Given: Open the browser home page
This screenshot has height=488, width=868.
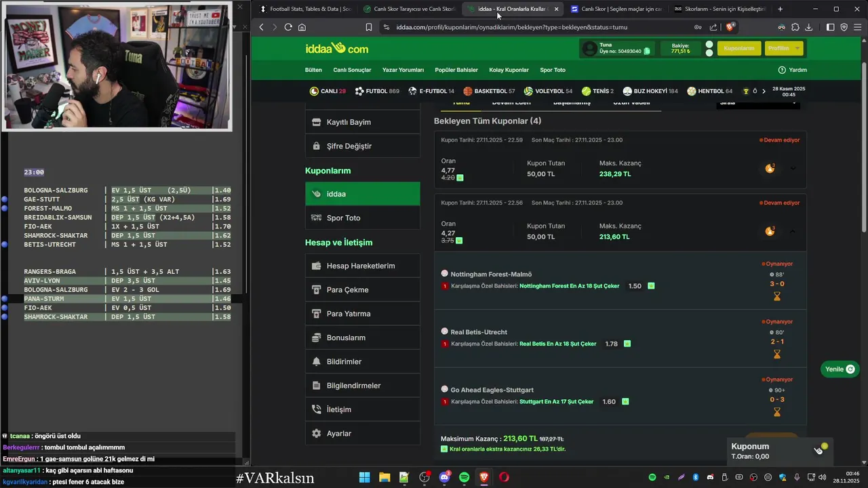Looking at the screenshot, I should tap(302, 27).
